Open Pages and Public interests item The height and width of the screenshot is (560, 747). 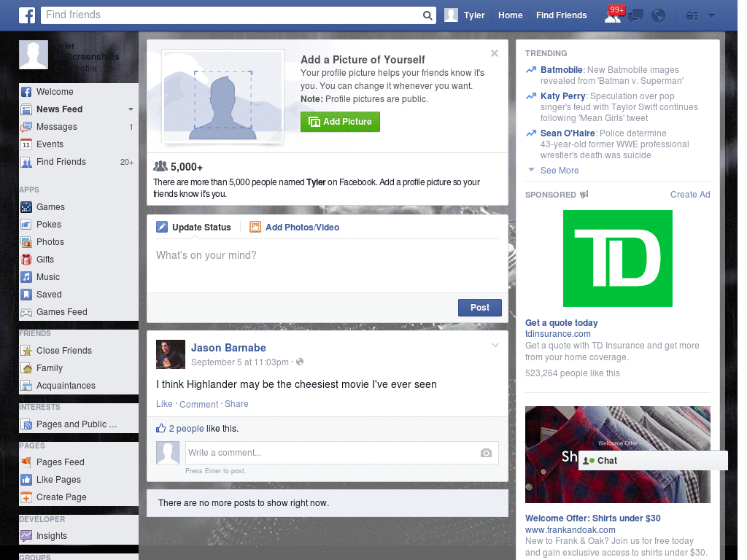click(x=79, y=424)
